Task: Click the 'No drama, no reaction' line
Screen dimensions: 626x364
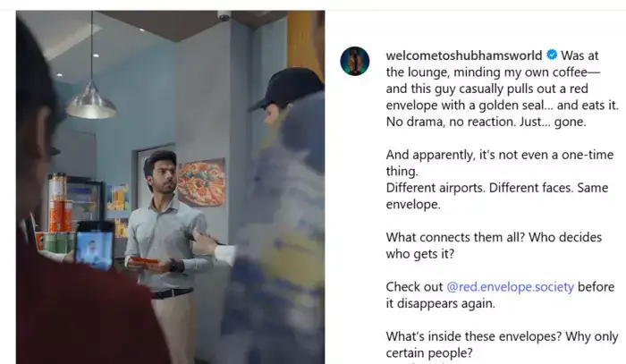Action: 486,122
